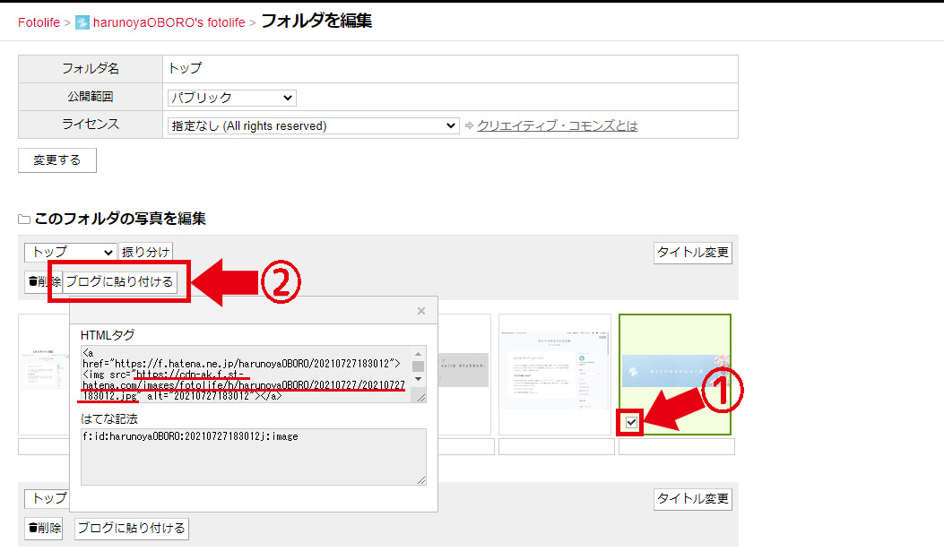Click the trash icon on the lower 削除 button
944x560 pixels.
(33, 528)
